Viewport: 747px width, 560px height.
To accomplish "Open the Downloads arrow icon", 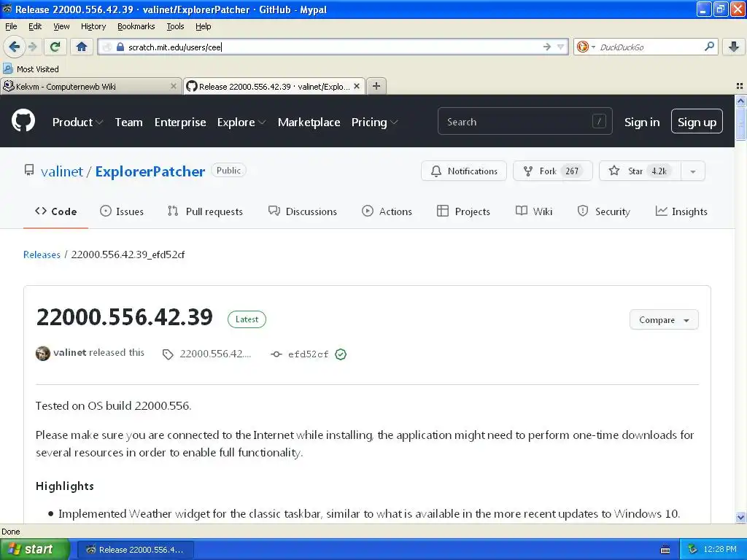I will (734, 47).
